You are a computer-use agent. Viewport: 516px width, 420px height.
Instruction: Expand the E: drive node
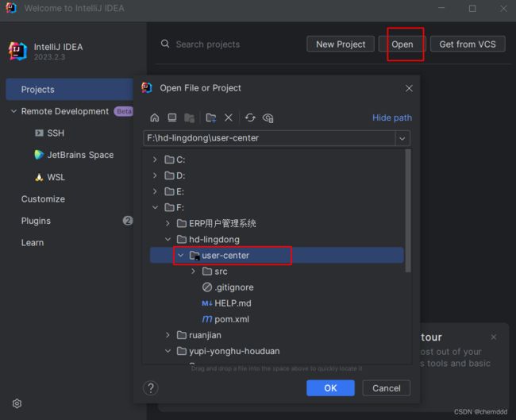point(155,191)
